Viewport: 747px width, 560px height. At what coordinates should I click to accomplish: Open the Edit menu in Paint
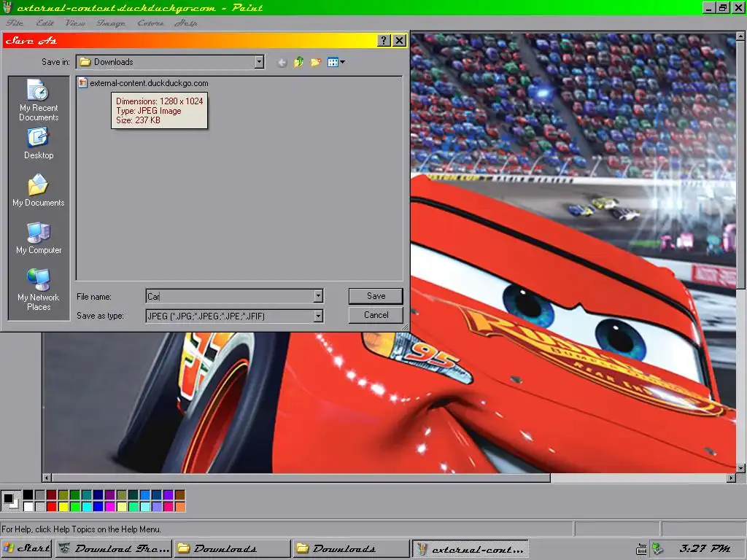[44, 23]
